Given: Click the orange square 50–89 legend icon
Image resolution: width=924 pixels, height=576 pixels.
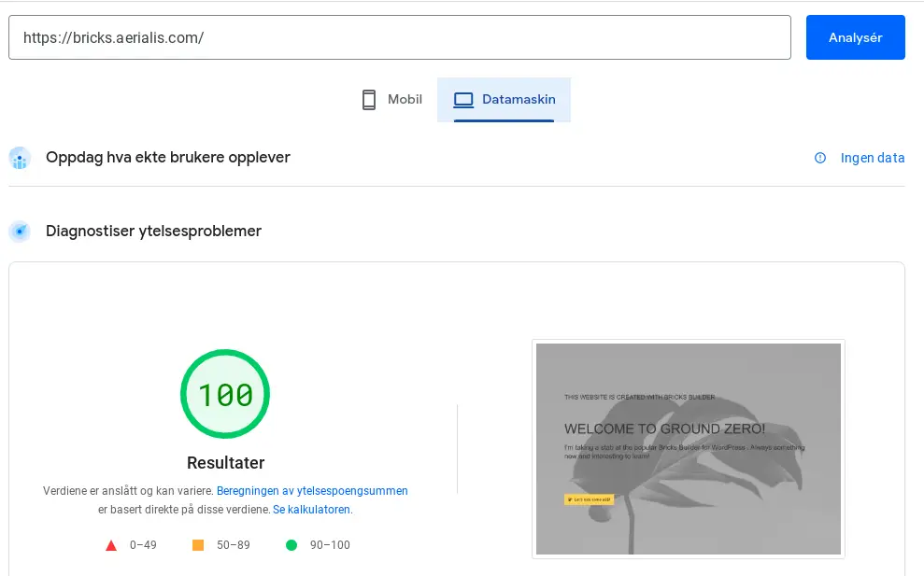Looking at the screenshot, I should pos(198,545).
